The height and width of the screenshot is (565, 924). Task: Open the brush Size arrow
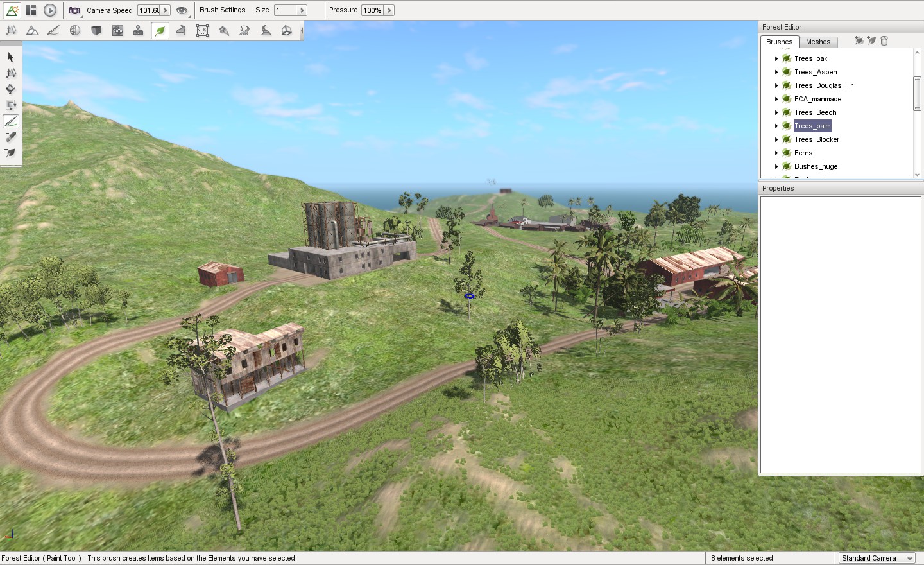click(302, 10)
